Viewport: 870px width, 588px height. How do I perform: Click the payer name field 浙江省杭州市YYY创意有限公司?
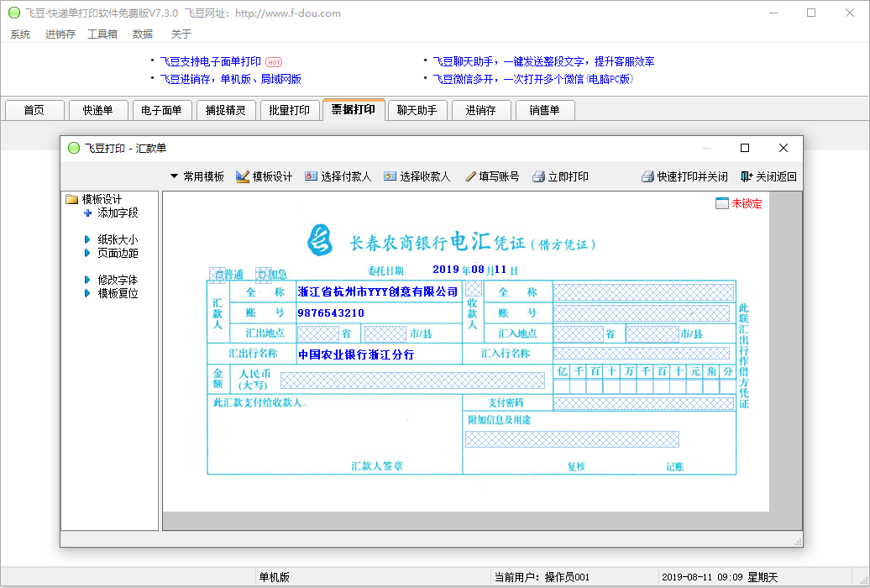tap(378, 291)
